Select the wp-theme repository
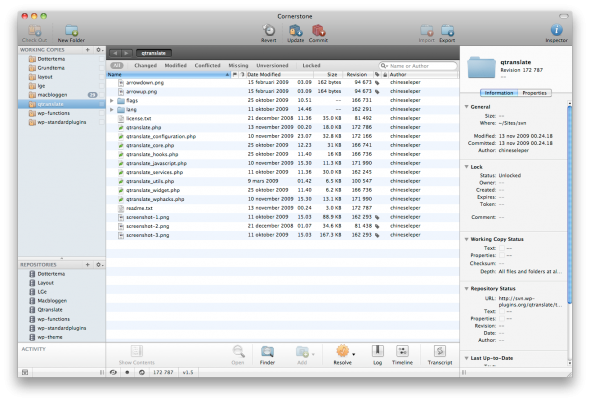 (x=62, y=337)
